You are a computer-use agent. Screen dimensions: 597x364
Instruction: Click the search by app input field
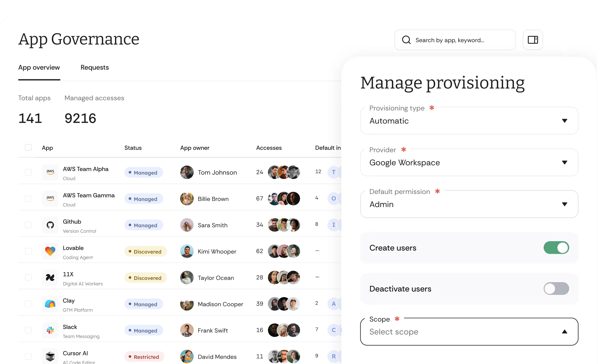tap(455, 40)
